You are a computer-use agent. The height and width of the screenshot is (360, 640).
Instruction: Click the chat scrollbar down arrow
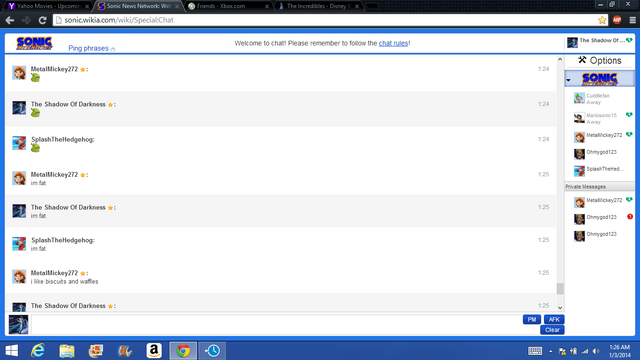pyautogui.click(x=560, y=308)
